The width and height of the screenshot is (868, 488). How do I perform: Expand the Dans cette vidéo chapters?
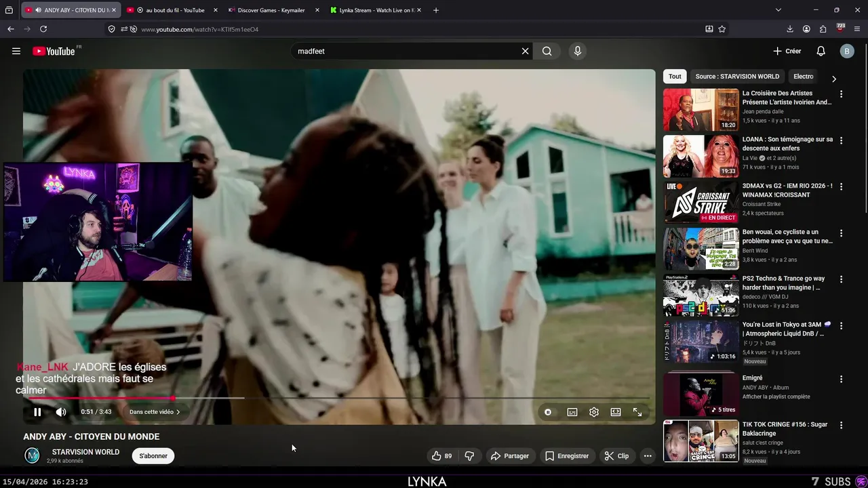click(x=155, y=411)
